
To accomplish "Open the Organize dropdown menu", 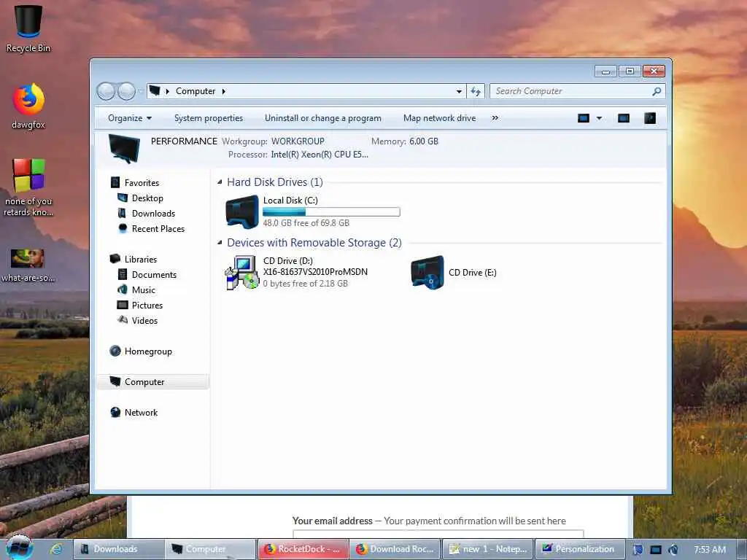I will (x=130, y=118).
